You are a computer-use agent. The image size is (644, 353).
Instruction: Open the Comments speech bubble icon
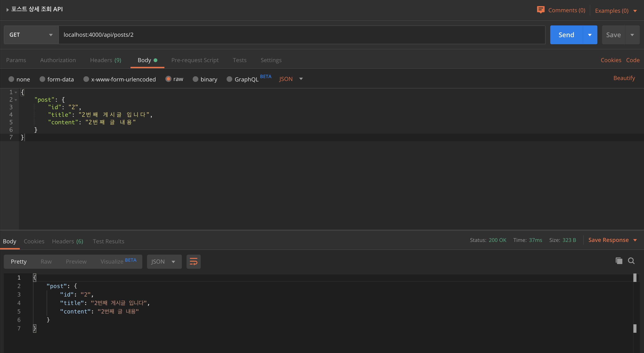541,10
